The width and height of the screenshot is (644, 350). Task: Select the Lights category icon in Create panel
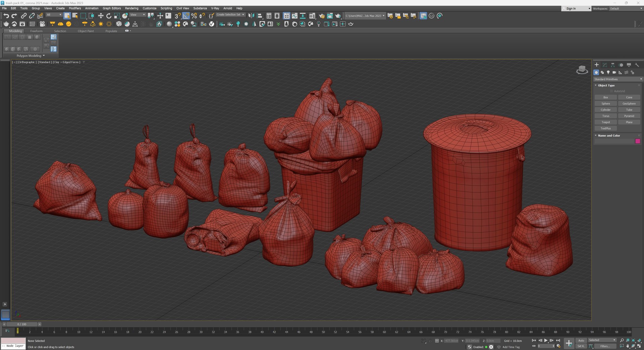point(608,72)
